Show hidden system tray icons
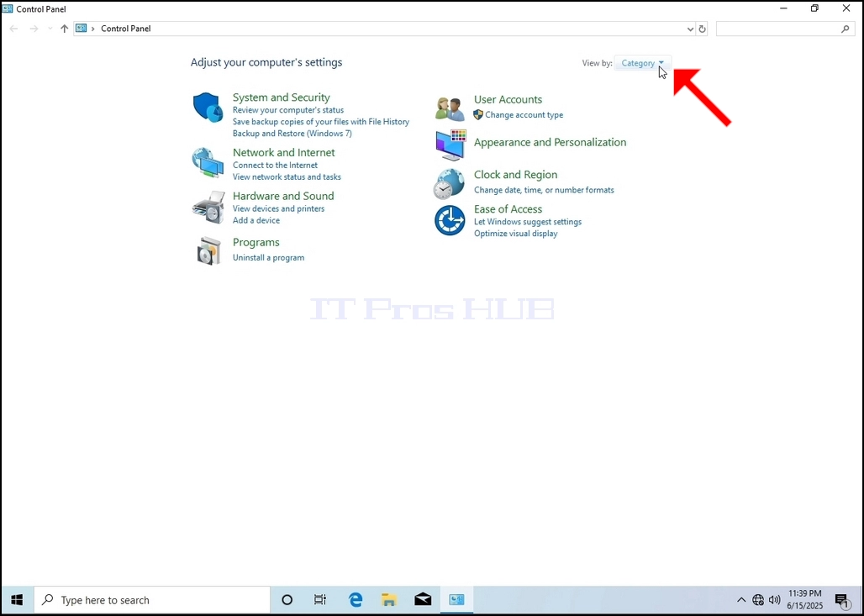Screen dimensions: 864x616 [741, 600]
